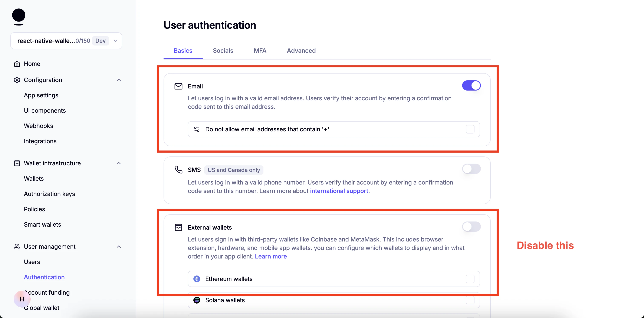
Task: Disable the Email login toggle
Action: click(471, 85)
